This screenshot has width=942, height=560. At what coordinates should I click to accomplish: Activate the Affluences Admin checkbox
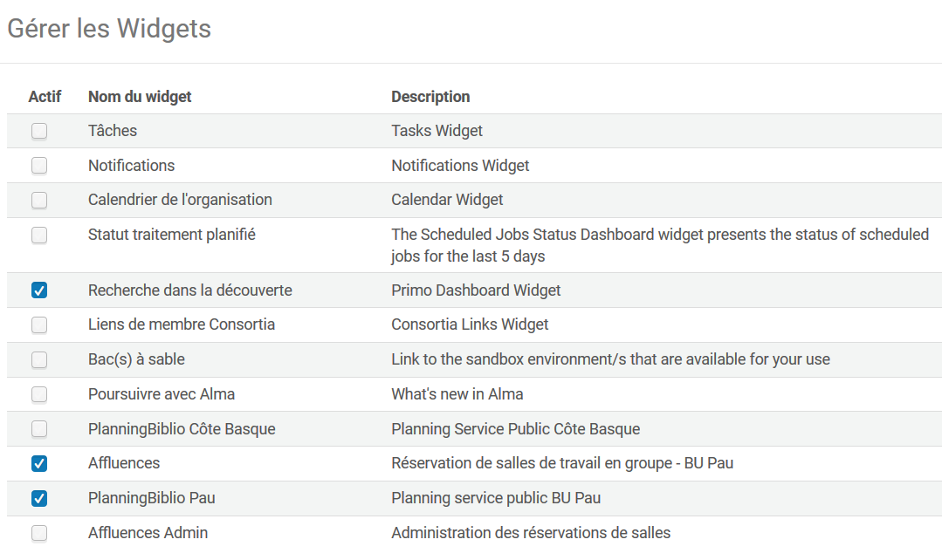tap(39, 533)
